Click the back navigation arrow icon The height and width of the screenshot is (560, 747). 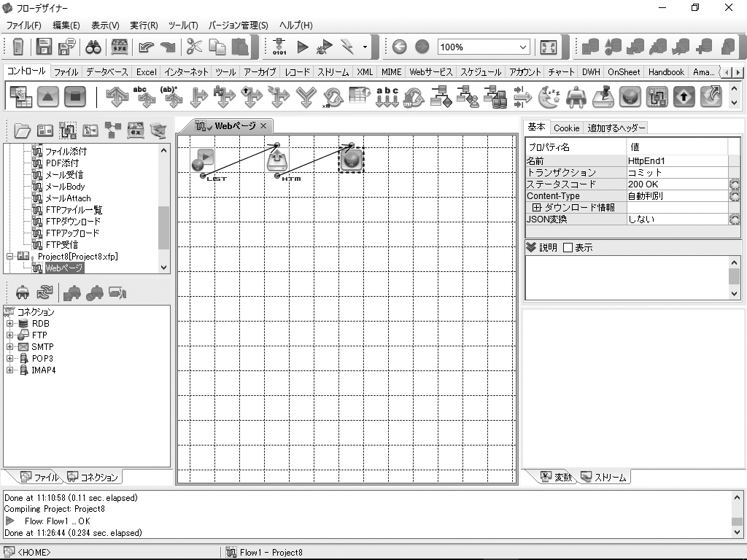pos(399,47)
